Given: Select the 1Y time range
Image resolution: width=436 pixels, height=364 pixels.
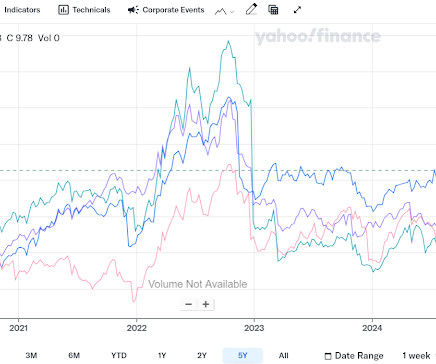Looking at the screenshot, I should 162,355.
